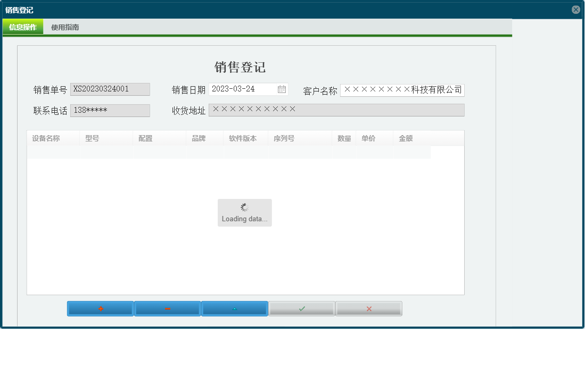
Task: Click the green checkmark save icon
Action: [301, 308]
